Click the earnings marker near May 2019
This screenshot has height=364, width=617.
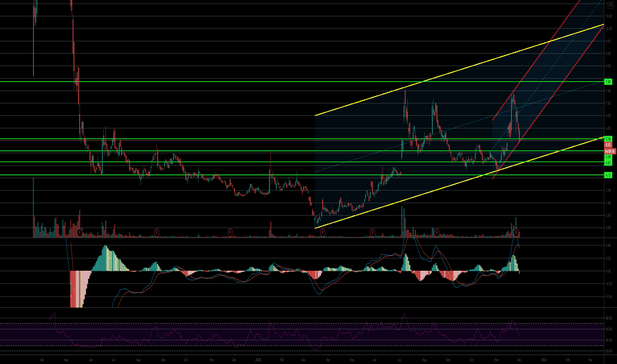[x=80, y=232]
